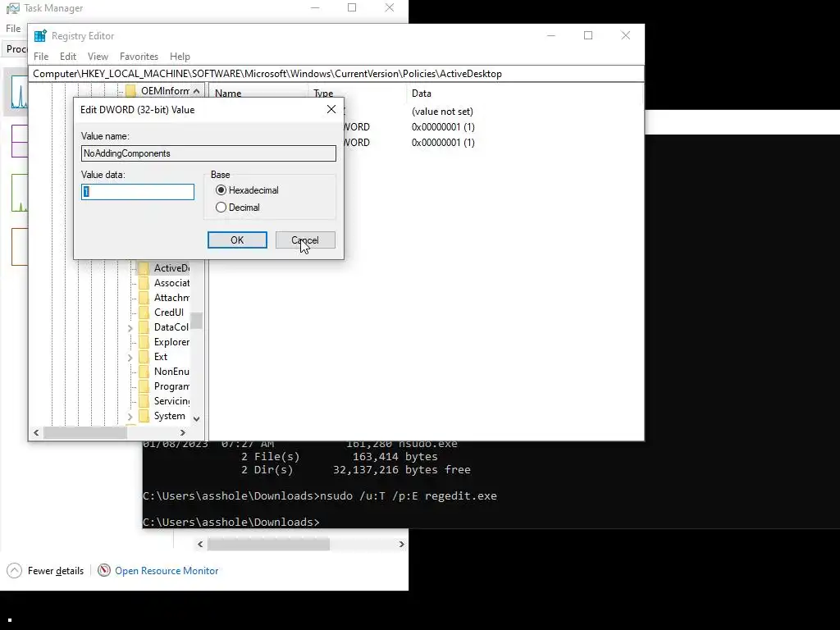Image resolution: width=840 pixels, height=630 pixels.
Task: Open the Registry Editor View menu
Action: (x=98, y=57)
